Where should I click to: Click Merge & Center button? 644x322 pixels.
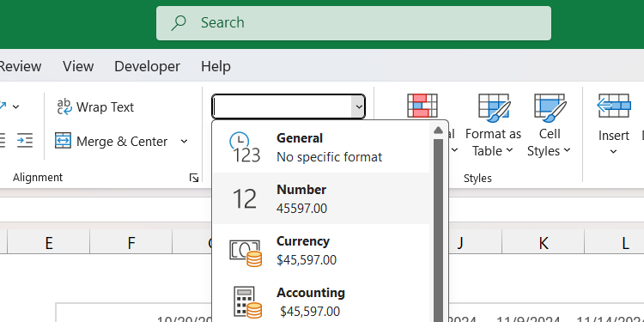tap(112, 142)
